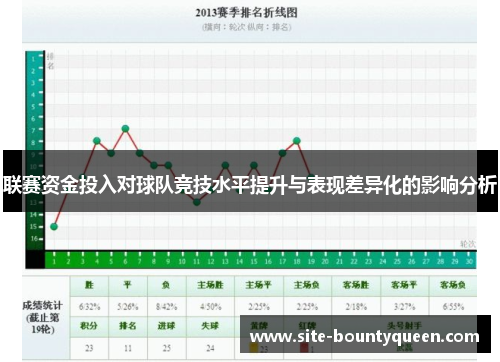Image resolution: width=500 pixels, height=362 pixels.
Task: Click the 失球 header cell
Action: coord(210,326)
